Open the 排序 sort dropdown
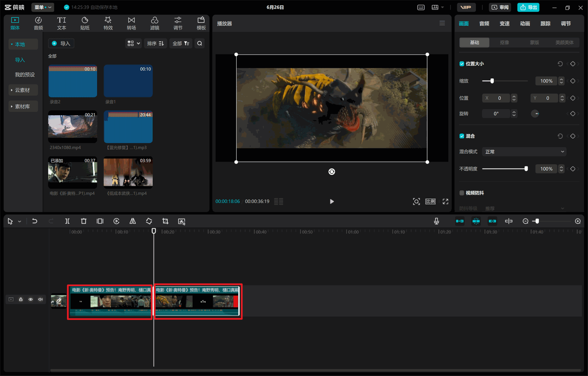Screen dimensions: 588x376 [156, 44]
